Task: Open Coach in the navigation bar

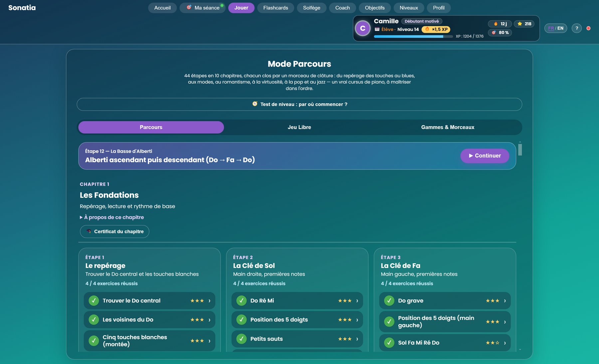Action: click(x=342, y=8)
